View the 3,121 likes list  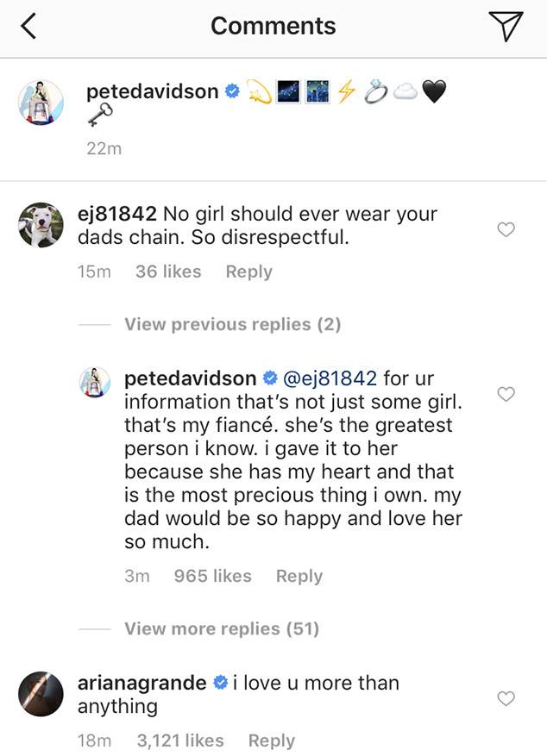[x=180, y=740]
